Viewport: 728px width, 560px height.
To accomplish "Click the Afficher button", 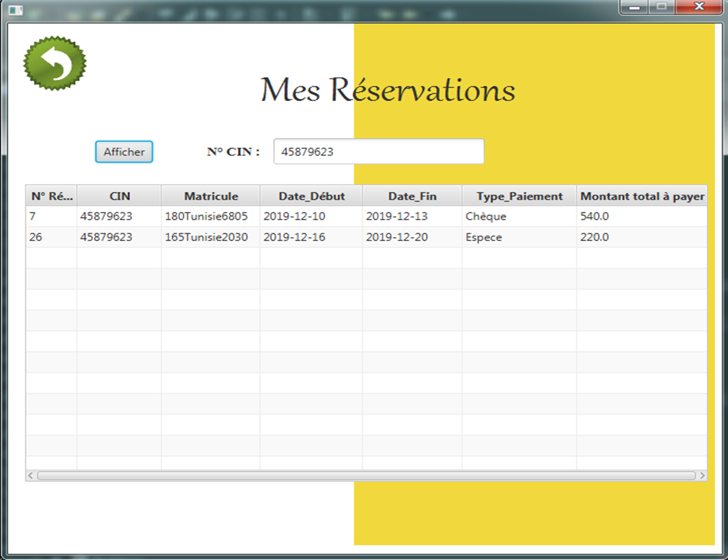I will coord(124,151).
